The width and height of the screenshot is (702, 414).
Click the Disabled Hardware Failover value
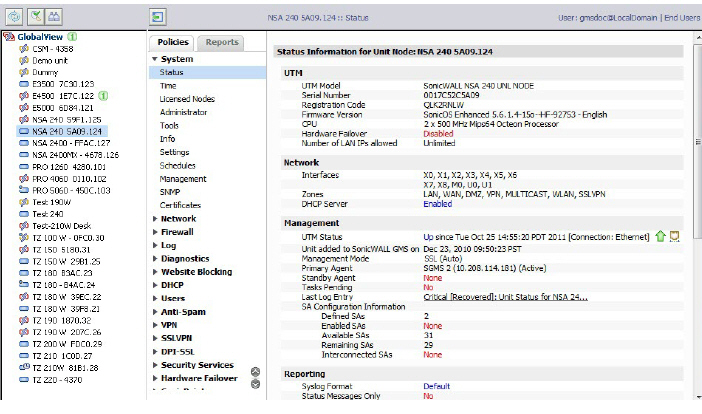(x=438, y=133)
